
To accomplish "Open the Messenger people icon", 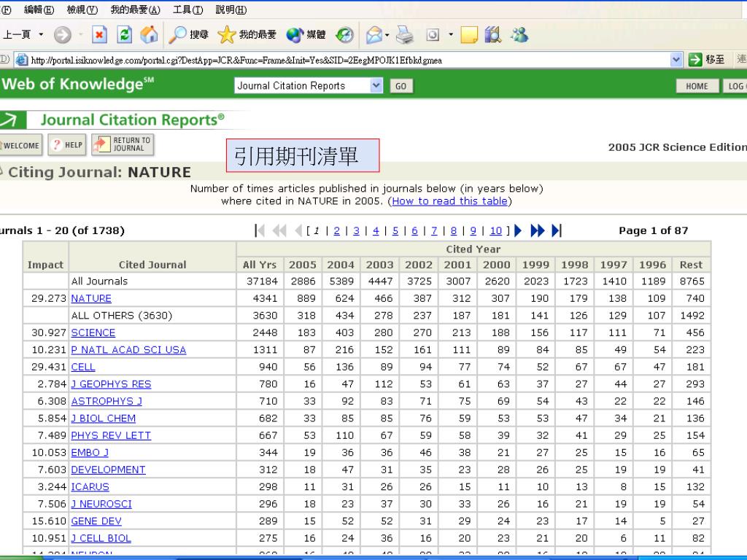I will click(x=519, y=35).
